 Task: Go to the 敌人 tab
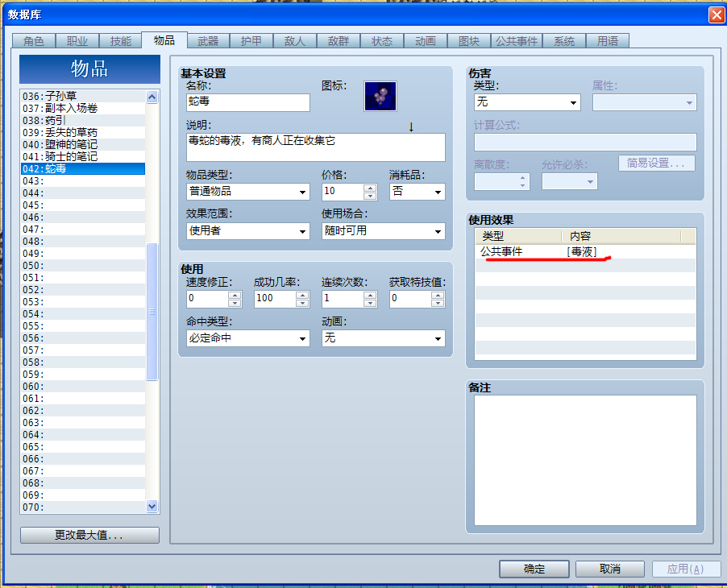point(295,41)
